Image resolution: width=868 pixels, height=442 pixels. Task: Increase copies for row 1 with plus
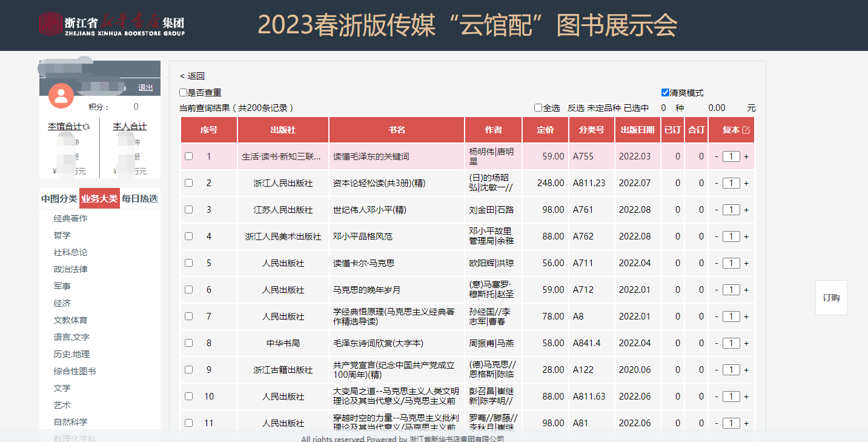click(746, 156)
